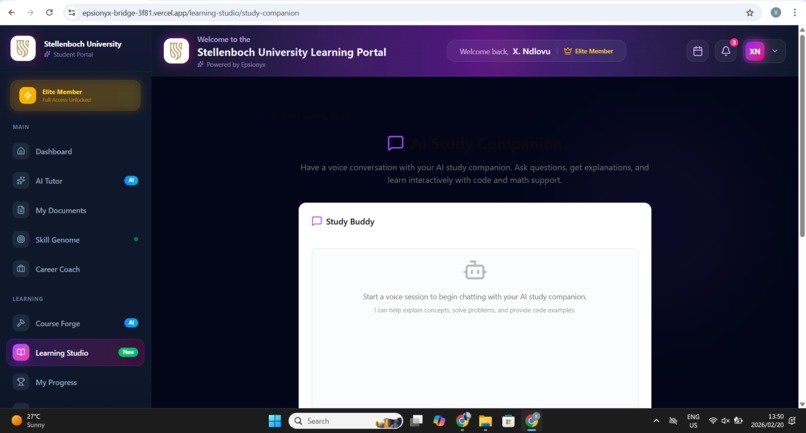Image resolution: width=806 pixels, height=433 pixels.
Task: Click the 'Student Portal' subtitle
Action: coord(73,55)
